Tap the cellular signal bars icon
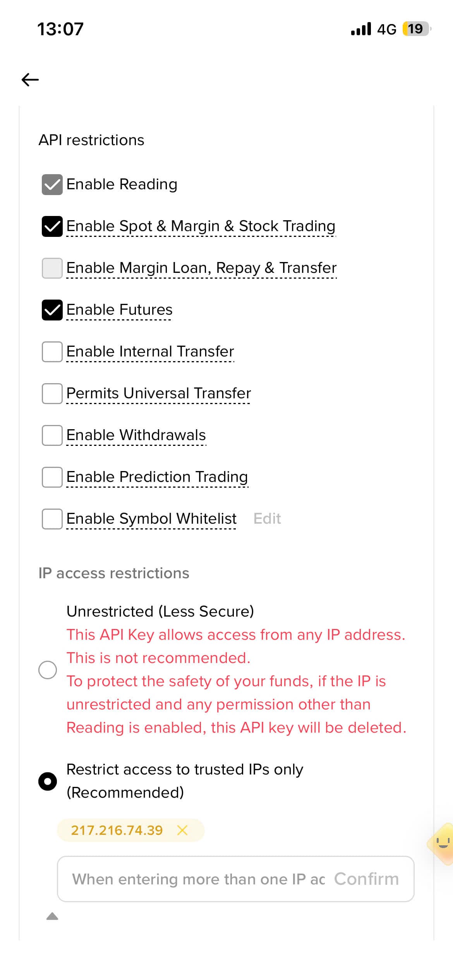453x980 pixels. (361, 29)
